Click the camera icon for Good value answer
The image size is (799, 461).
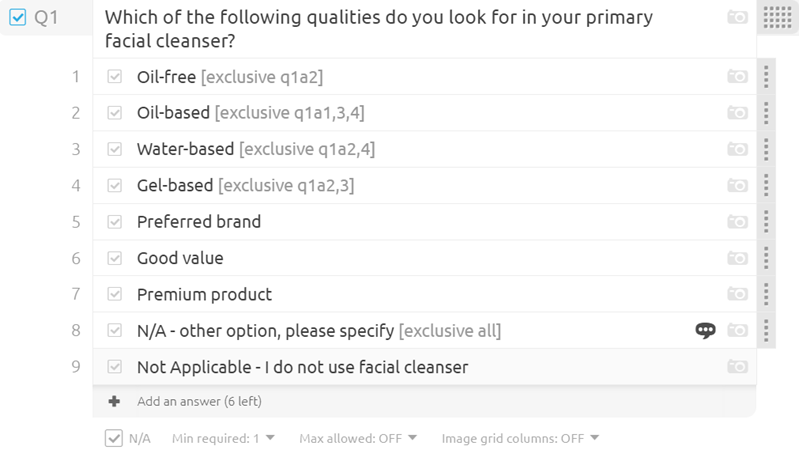[737, 258]
